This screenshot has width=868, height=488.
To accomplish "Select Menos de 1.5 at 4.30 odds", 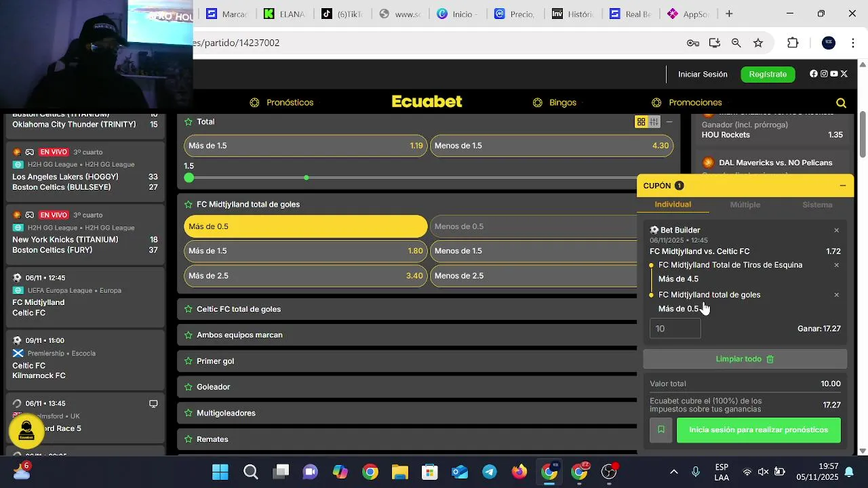I will 551,146.
